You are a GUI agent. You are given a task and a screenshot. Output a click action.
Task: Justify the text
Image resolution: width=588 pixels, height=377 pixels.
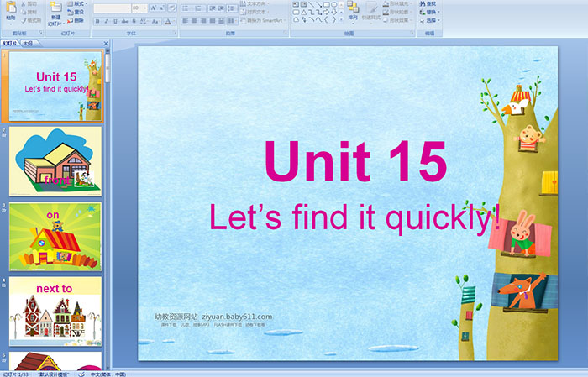pos(213,21)
